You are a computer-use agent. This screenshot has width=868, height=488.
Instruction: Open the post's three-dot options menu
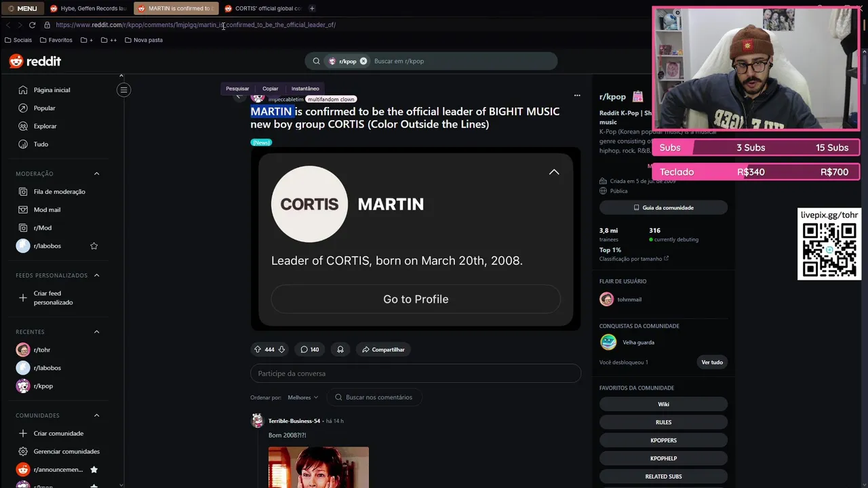click(x=577, y=96)
